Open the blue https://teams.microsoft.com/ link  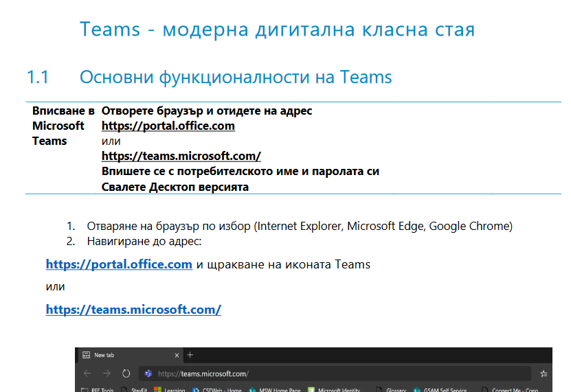[134, 310]
